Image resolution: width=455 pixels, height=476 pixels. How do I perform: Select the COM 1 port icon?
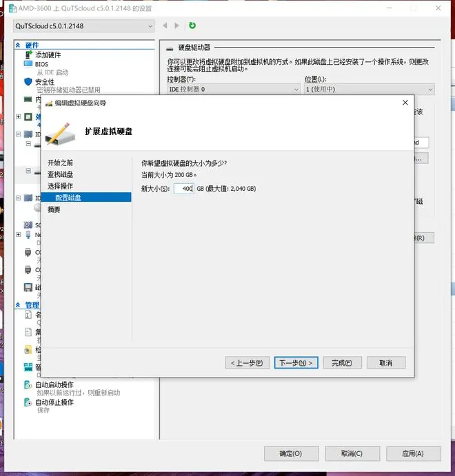click(x=28, y=252)
